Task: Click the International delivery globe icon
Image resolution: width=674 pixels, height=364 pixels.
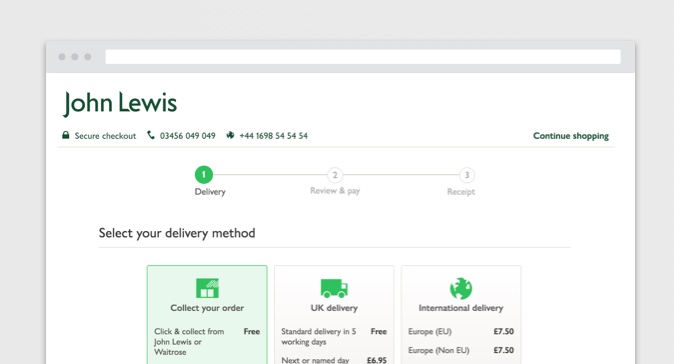Action: click(461, 288)
